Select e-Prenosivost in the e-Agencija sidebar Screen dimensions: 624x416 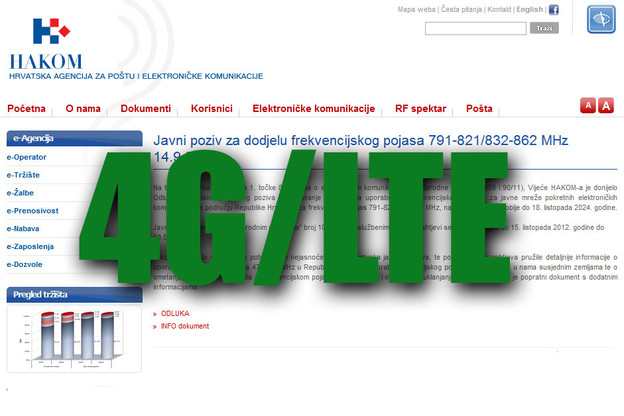[x=33, y=211]
